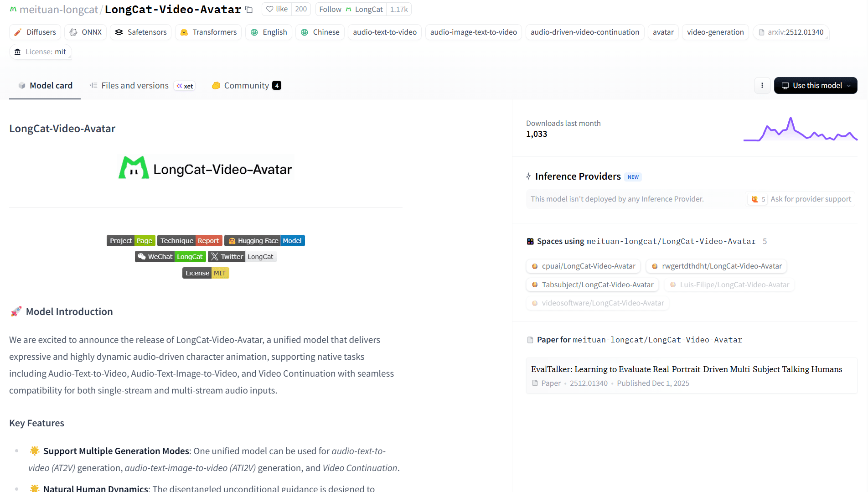Open the EvalTalker paper link
The width and height of the screenshot is (868, 492).
[686, 369]
